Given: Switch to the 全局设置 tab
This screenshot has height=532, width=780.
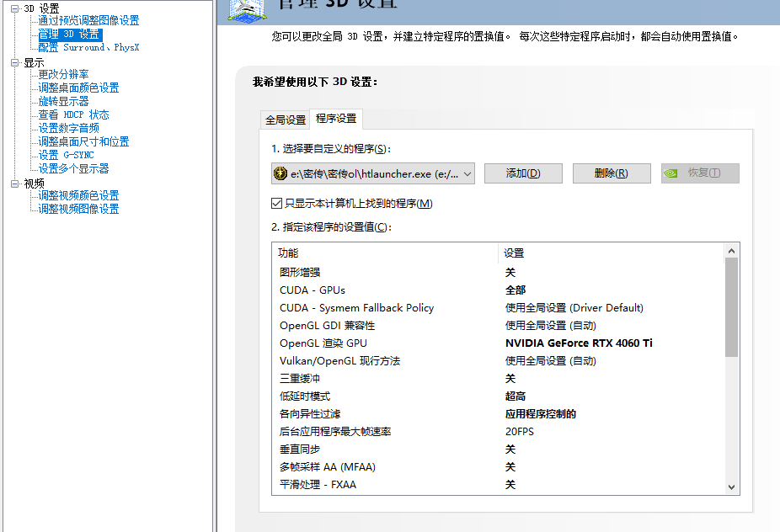Looking at the screenshot, I should [285, 120].
